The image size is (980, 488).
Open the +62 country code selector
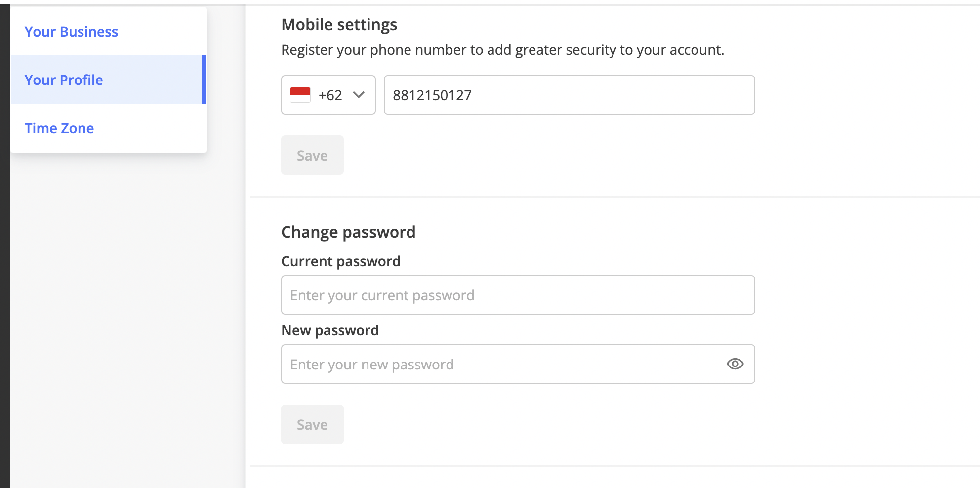(328, 95)
